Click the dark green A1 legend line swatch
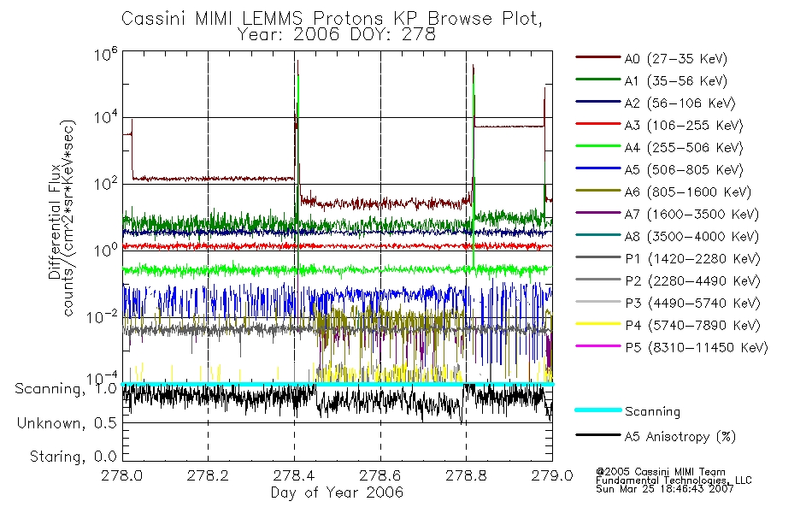Image resolution: width=812 pixels, height=513 pixels. 597,80
